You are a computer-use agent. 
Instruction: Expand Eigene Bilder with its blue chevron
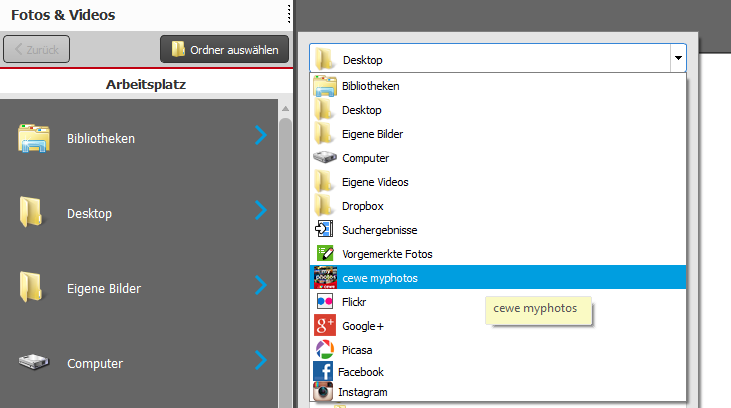[261, 285]
